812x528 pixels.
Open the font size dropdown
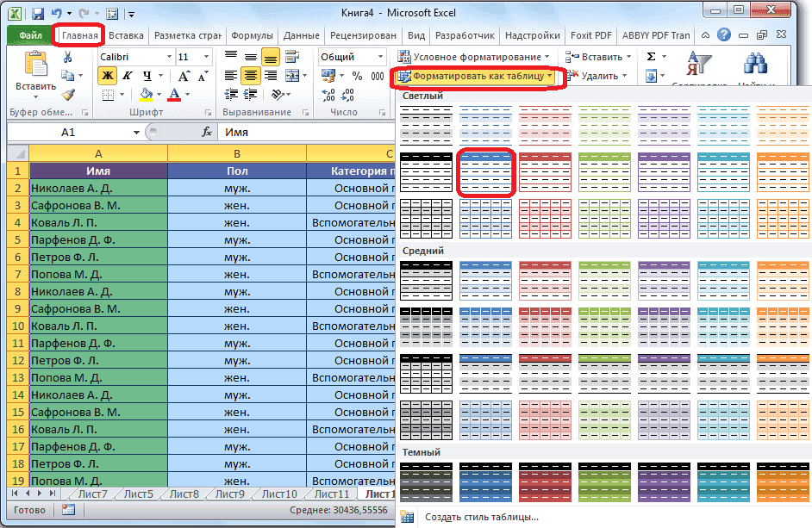(x=205, y=56)
